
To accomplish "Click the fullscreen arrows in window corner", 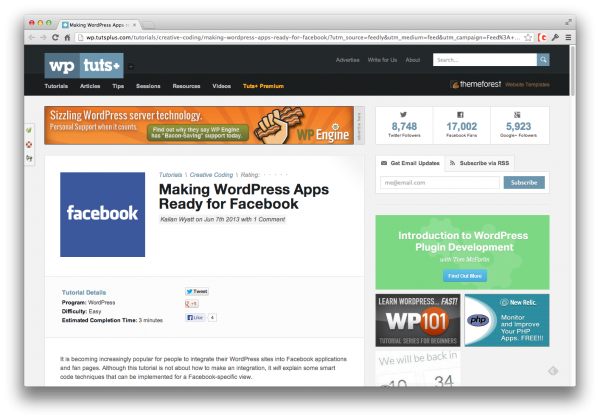I will click(x=568, y=22).
